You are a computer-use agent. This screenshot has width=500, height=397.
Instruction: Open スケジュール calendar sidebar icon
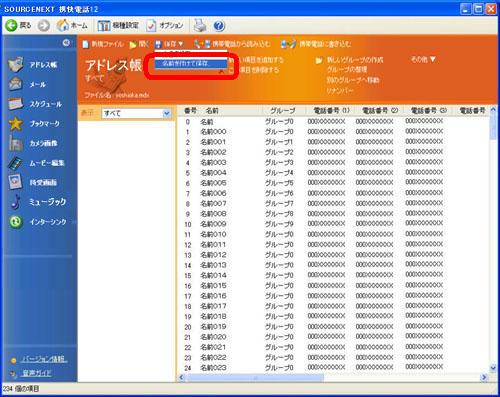16,104
